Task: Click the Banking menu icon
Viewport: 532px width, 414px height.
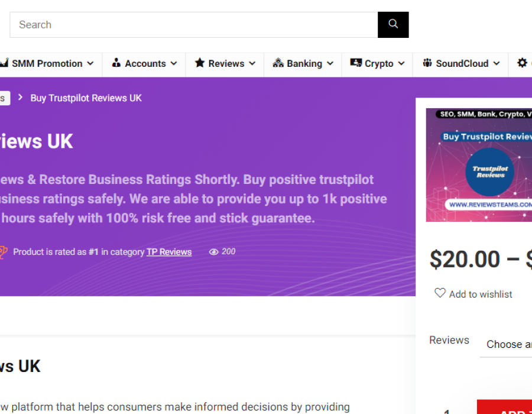Action: [x=278, y=63]
